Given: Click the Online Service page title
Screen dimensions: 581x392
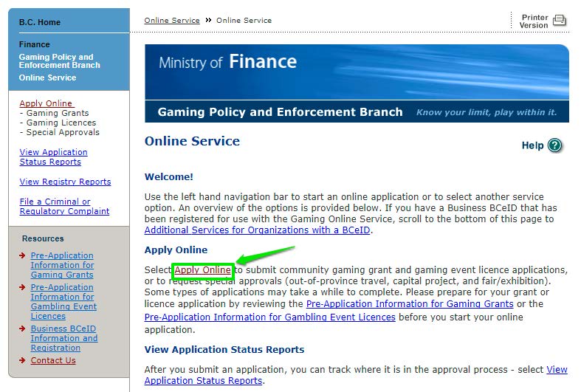Looking at the screenshot, I should pos(192,141).
